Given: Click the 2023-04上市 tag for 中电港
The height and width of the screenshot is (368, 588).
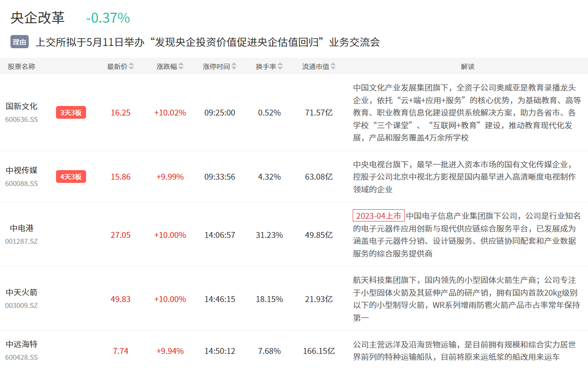Looking at the screenshot, I should coord(378,216).
